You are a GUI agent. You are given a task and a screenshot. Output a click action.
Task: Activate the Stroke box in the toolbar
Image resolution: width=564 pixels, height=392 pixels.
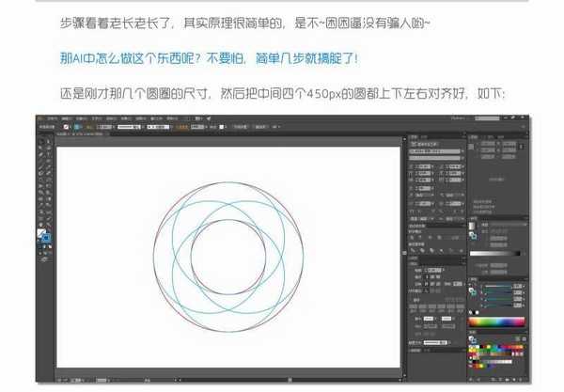[x=47, y=239]
